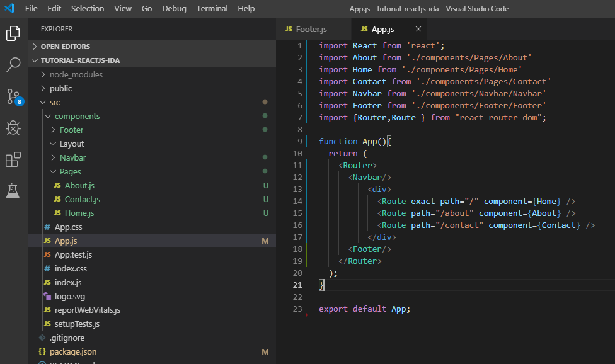Click the VS Code logo icon
This screenshot has height=364, width=615.
coord(9,8)
